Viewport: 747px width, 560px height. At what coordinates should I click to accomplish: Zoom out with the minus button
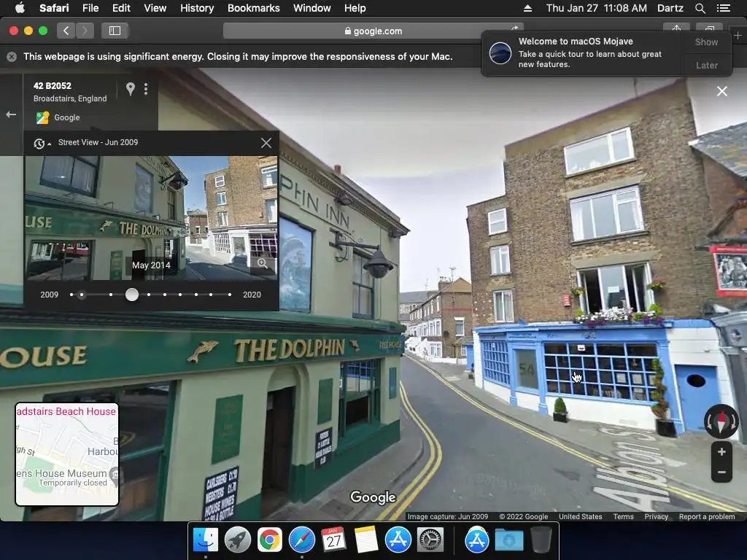click(721, 472)
